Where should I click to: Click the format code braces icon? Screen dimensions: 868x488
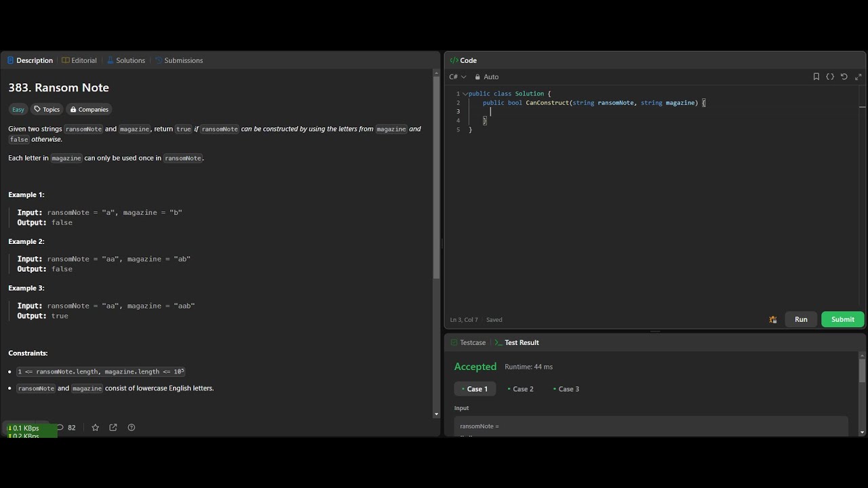[x=830, y=77]
